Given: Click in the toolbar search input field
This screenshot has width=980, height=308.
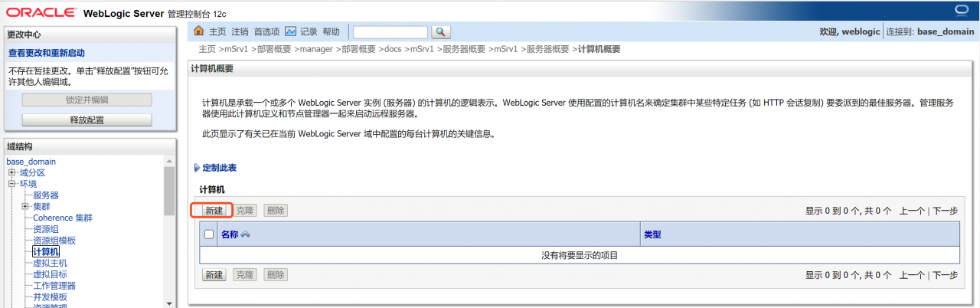Looking at the screenshot, I should coord(390,32).
